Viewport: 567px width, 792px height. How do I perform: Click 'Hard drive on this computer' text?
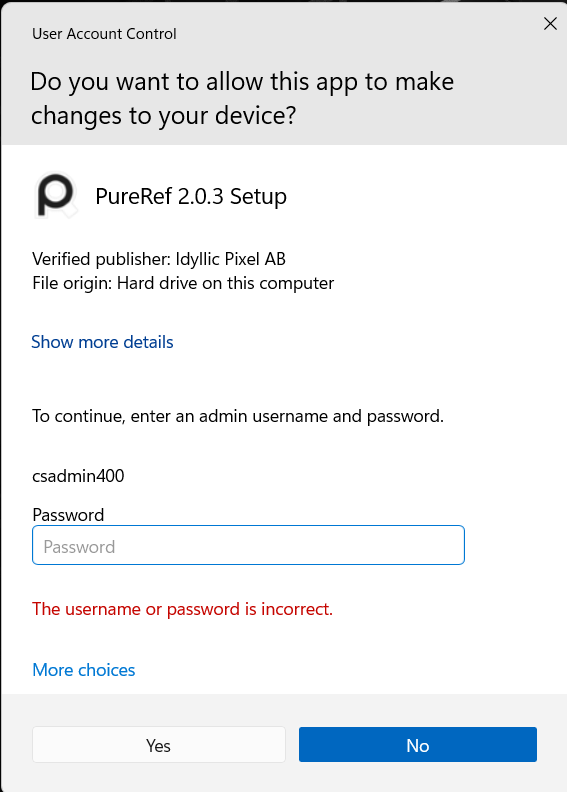(x=225, y=283)
